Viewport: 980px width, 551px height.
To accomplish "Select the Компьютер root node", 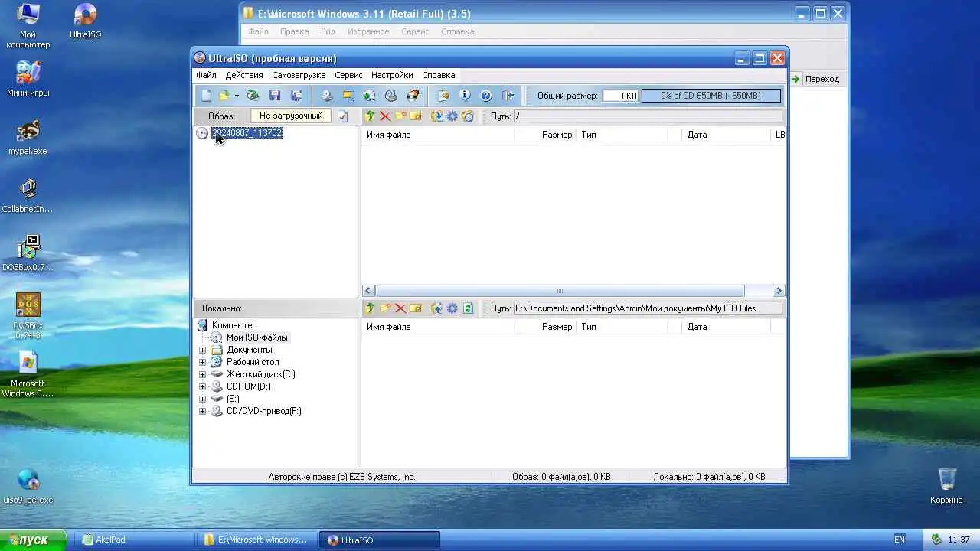I will [234, 325].
